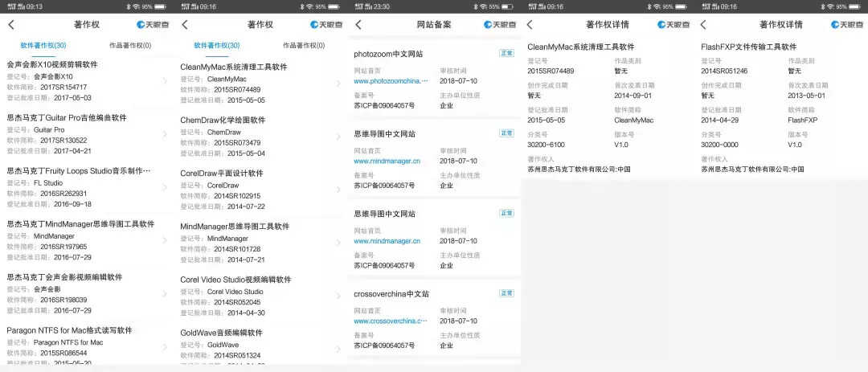
Task: Select photozoom中文网站 card title
Action: pos(389,54)
